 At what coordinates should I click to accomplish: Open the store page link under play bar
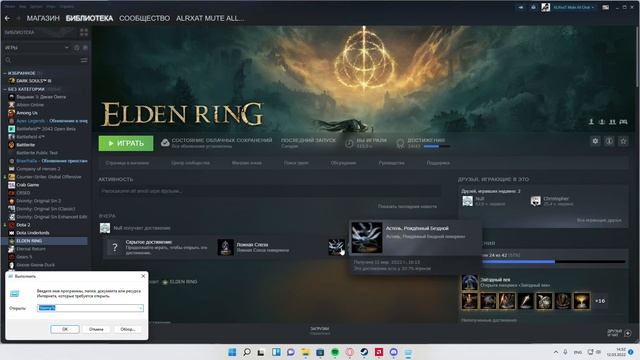pyautogui.click(x=127, y=163)
